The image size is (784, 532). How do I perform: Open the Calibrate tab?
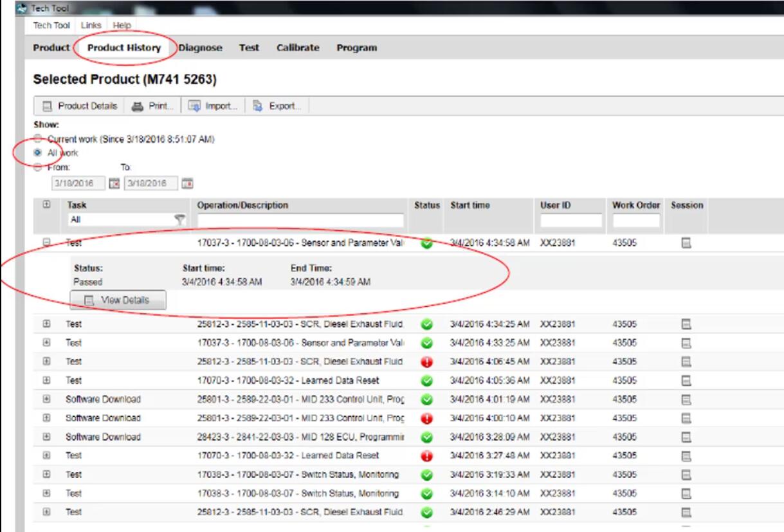pyautogui.click(x=298, y=48)
